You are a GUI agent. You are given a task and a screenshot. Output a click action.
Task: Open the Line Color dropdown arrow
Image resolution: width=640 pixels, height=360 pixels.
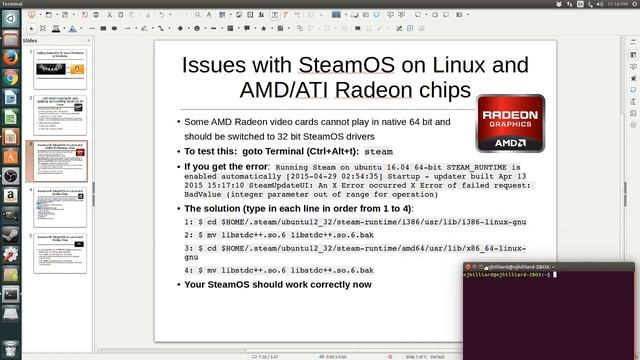(64, 28)
